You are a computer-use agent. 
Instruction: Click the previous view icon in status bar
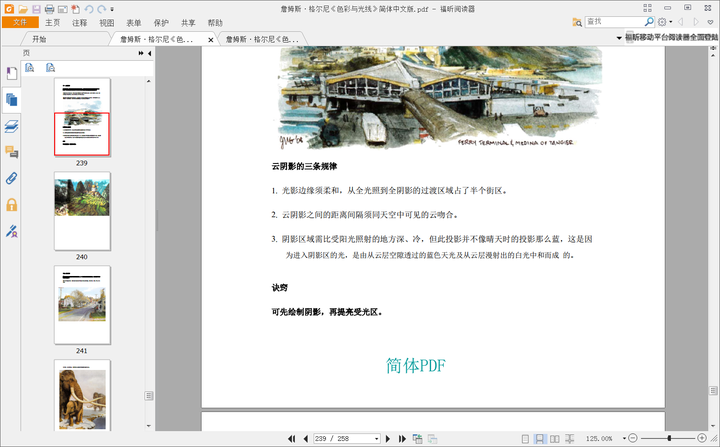click(x=417, y=439)
